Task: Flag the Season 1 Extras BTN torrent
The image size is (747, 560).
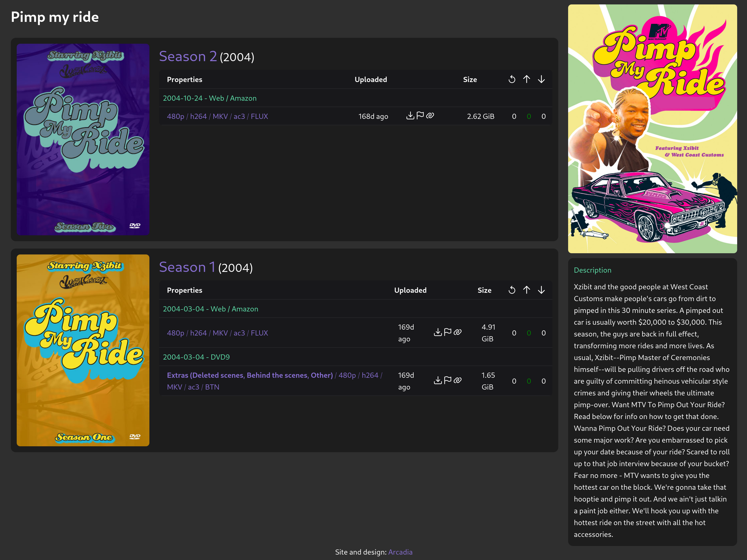Action: [448, 380]
